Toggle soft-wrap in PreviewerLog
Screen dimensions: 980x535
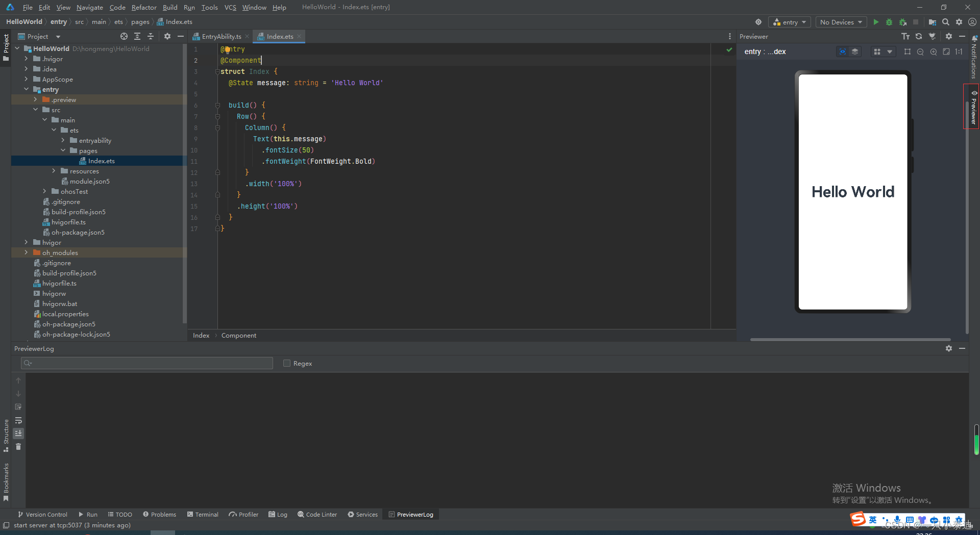click(x=18, y=420)
